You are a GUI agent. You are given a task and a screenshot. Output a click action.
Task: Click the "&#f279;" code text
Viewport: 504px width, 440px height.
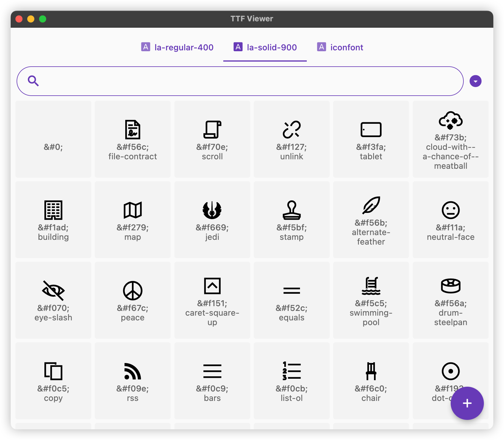coord(133,228)
